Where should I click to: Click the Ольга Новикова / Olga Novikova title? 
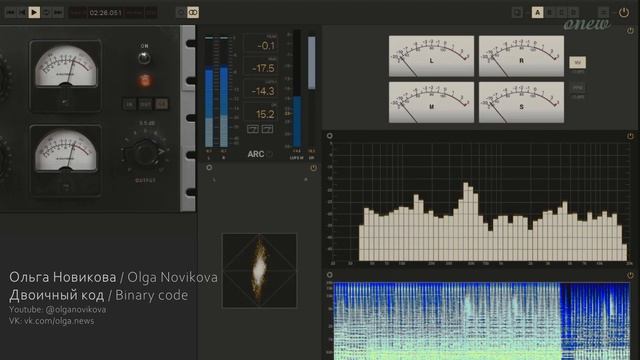click(113, 277)
